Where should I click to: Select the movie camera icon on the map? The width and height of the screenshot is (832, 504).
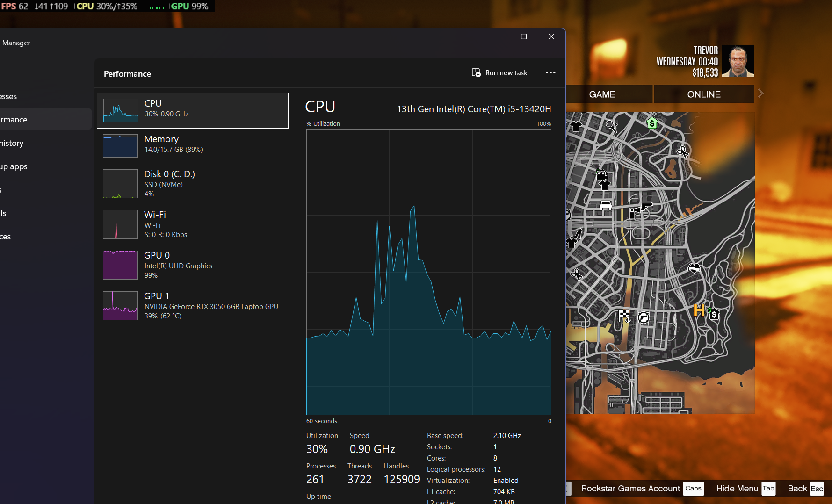point(602,175)
